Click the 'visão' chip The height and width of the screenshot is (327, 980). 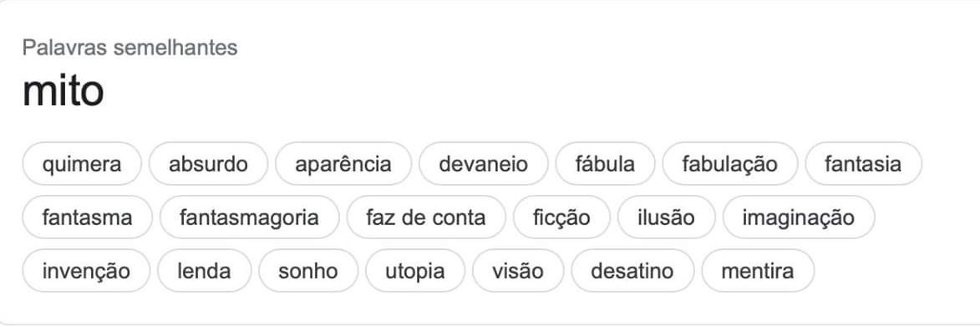point(518,271)
